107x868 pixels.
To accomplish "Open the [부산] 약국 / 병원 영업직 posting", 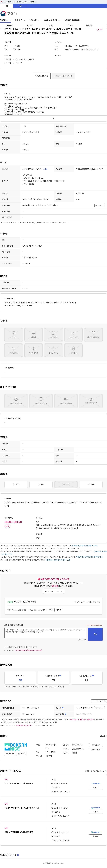I will point(19,783).
